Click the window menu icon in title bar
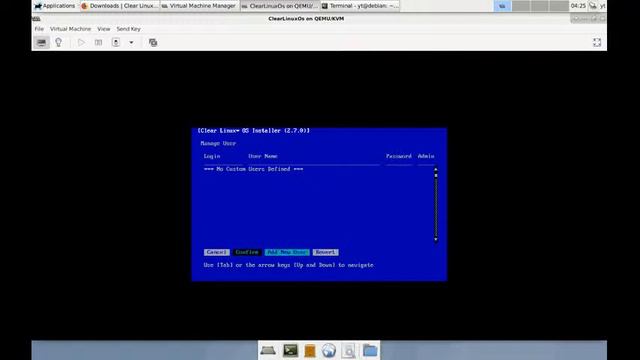 point(36,19)
